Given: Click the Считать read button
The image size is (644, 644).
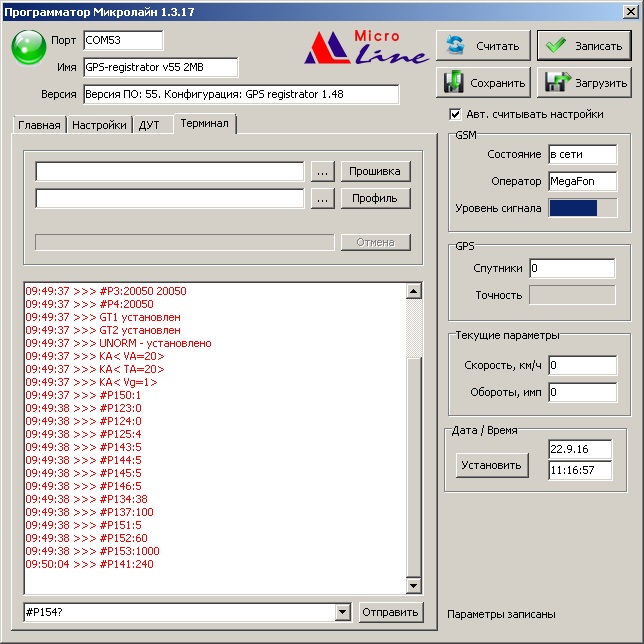Looking at the screenshot, I should click(483, 46).
